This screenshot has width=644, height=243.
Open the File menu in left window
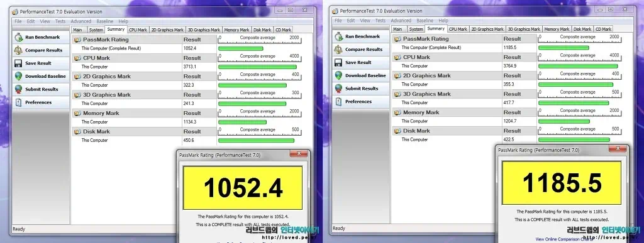click(x=18, y=21)
